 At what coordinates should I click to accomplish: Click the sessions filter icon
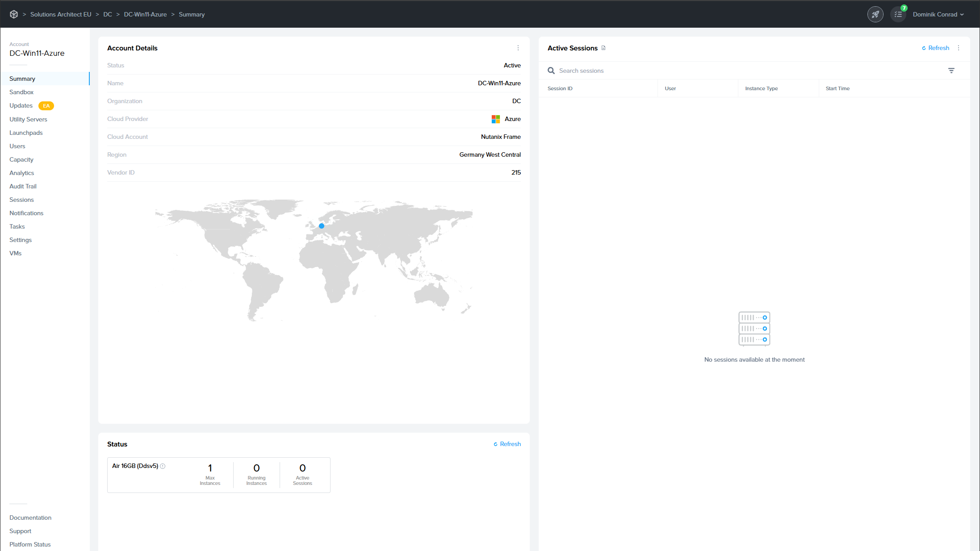[x=951, y=71]
